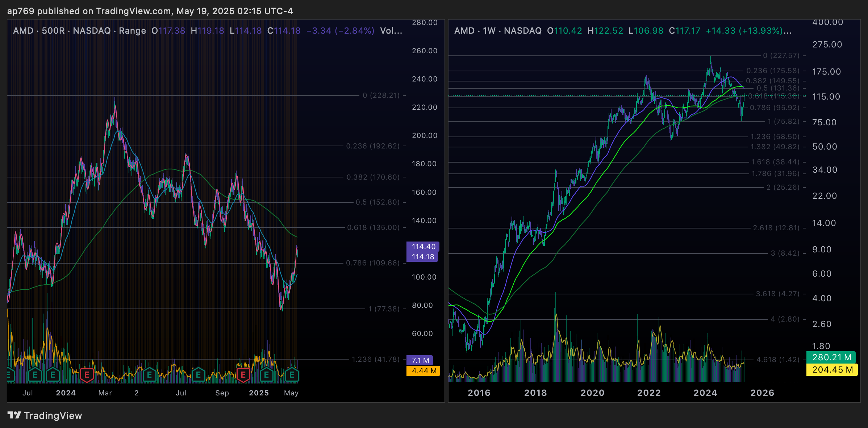Select the 1.236 (41.78) Fibonacci level label
This screenshot has width=868, height=428.
(x=376, y=359)
